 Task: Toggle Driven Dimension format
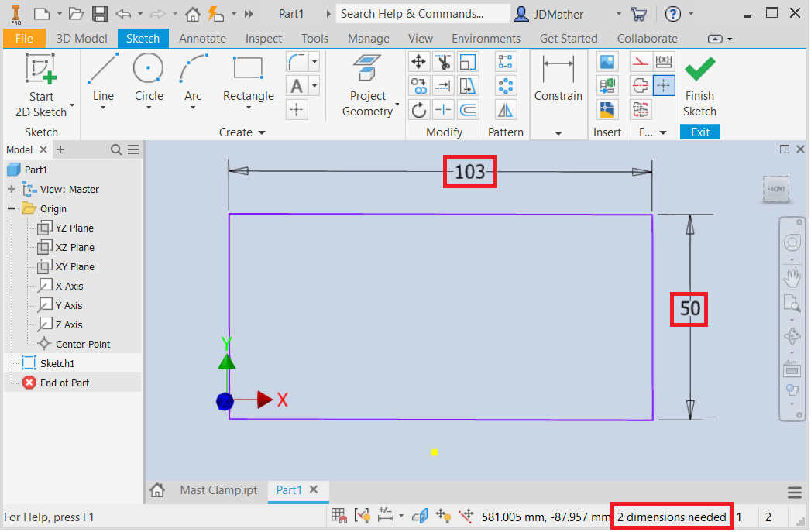coord(664,62)
